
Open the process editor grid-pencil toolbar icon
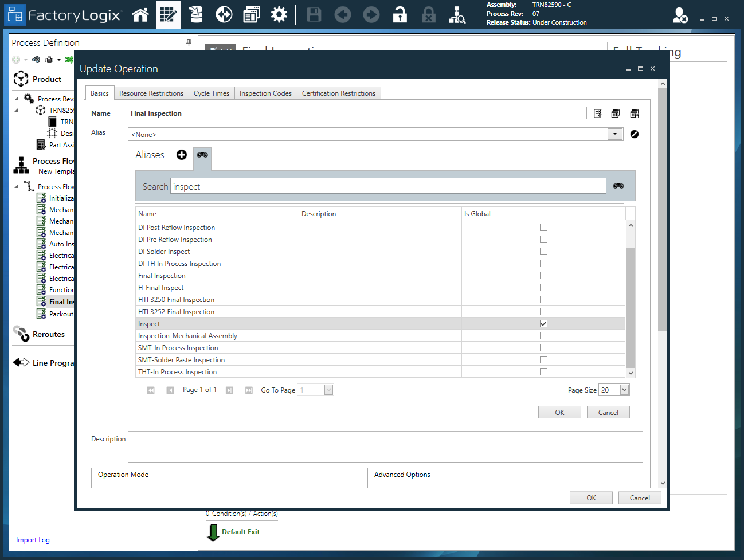click(169, 14)
